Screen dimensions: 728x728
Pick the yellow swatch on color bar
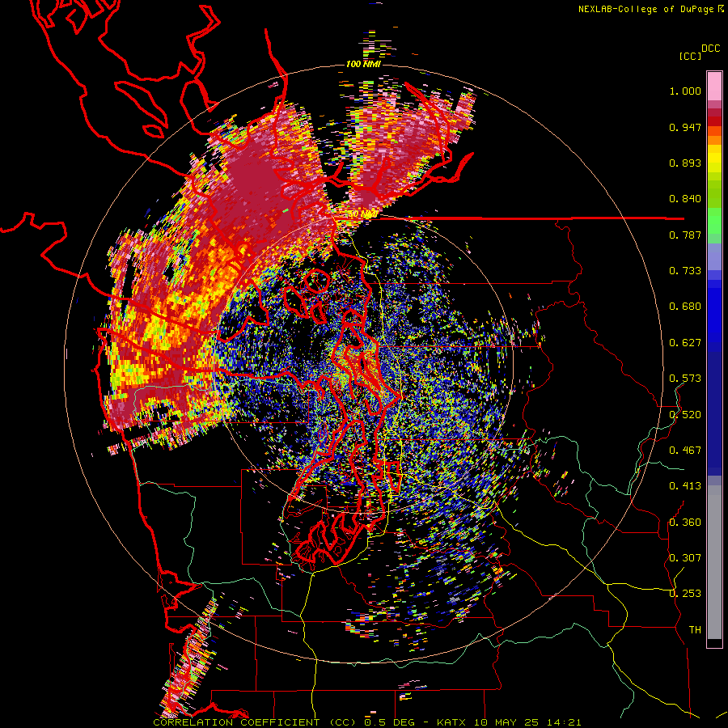tap(714, 159)
